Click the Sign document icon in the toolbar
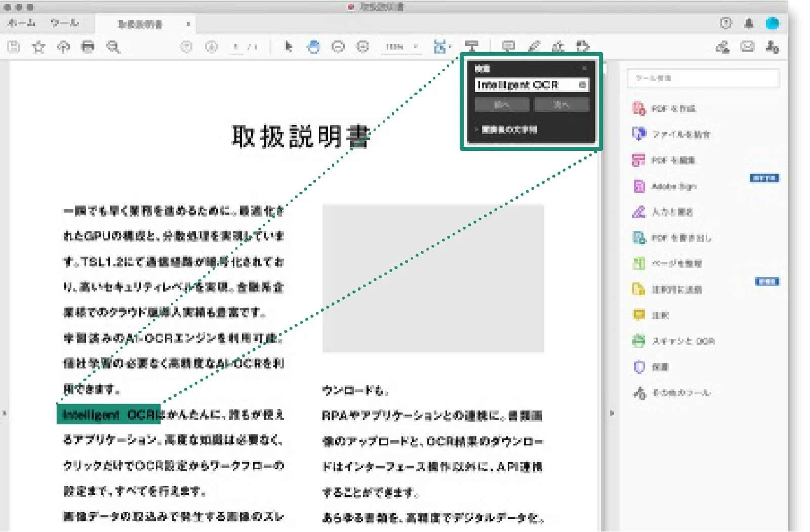The width and height of the screenshot is (810, 532). (558, 47)
